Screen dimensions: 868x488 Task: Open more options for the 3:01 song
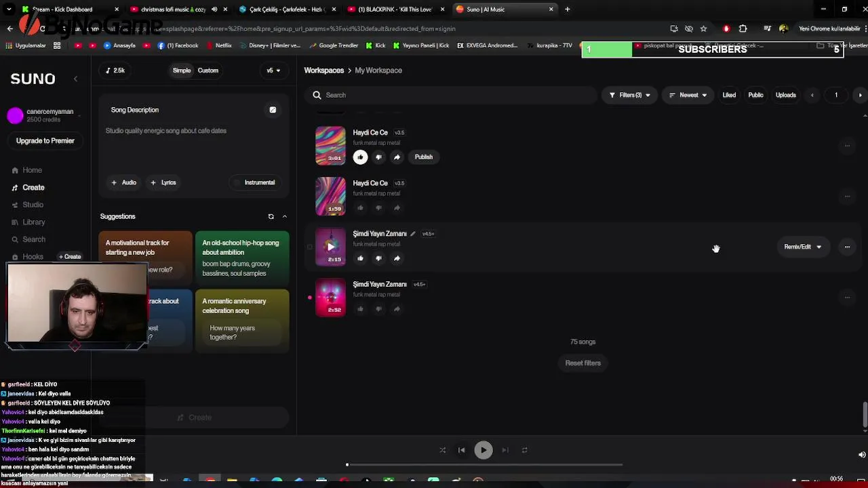tap(847, 146)
